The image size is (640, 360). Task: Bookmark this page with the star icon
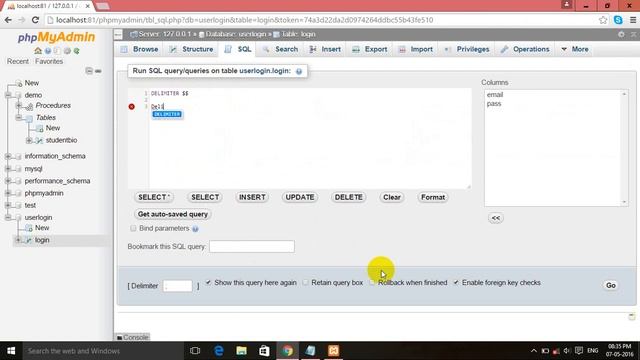coord(603,20)
